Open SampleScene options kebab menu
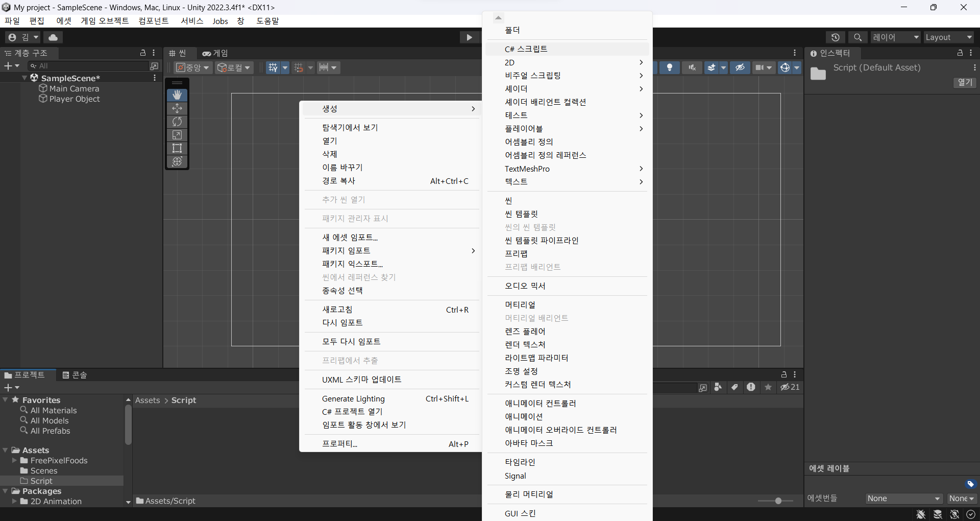The height and width of the screenshot is (521, 980). click(155, 78)
